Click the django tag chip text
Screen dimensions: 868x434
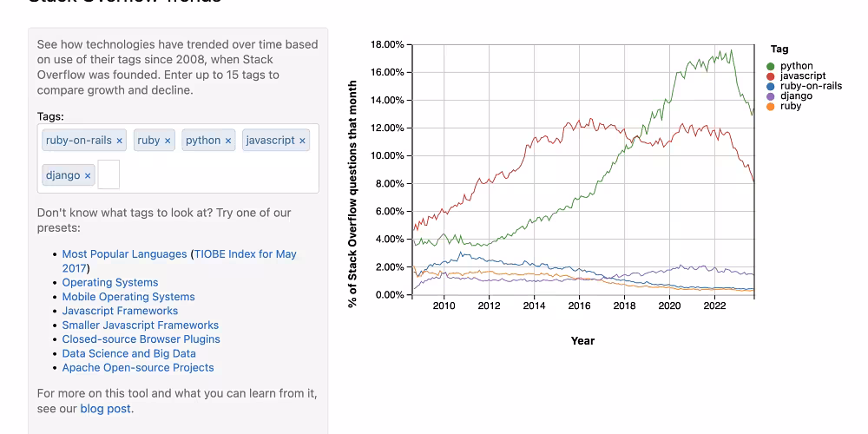(x=63, y=175)
